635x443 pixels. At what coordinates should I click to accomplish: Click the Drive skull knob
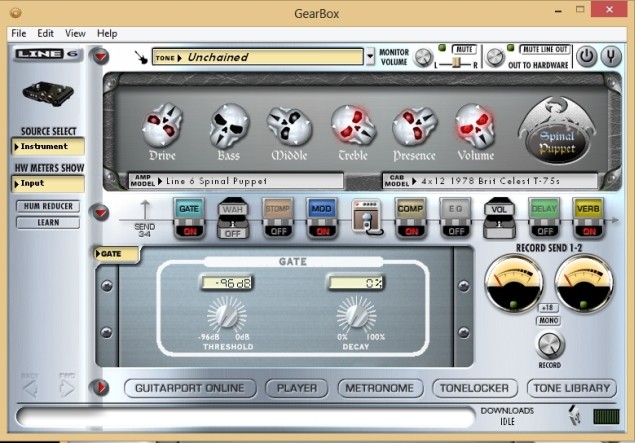tap(163, 125)
